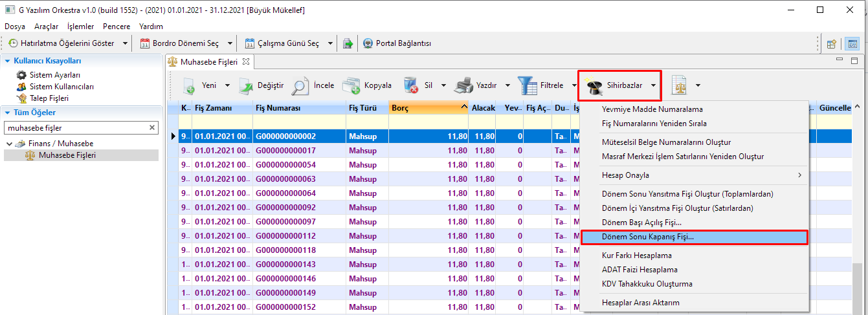Choose Fiş Numaralarını Yeniden Sırala

695,124
